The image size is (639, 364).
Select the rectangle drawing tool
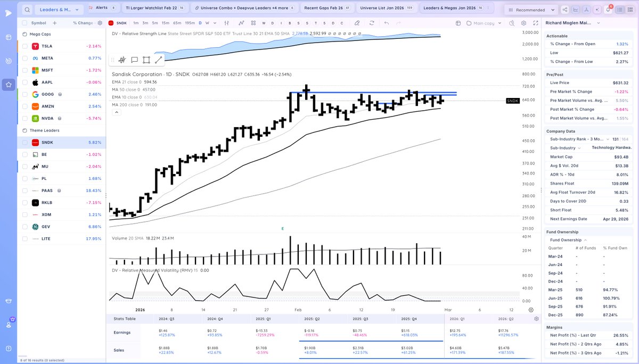[x=146, y=60]
